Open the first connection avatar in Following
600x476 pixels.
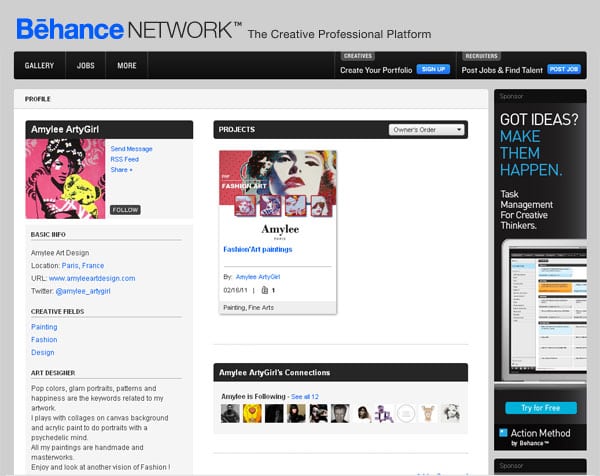click(230, 414)
